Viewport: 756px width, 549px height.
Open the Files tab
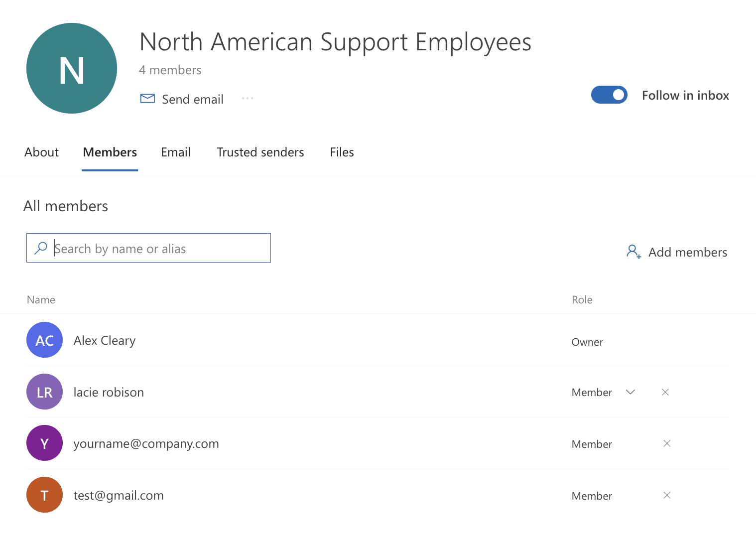pyautogui.click(x=342, y=152)
